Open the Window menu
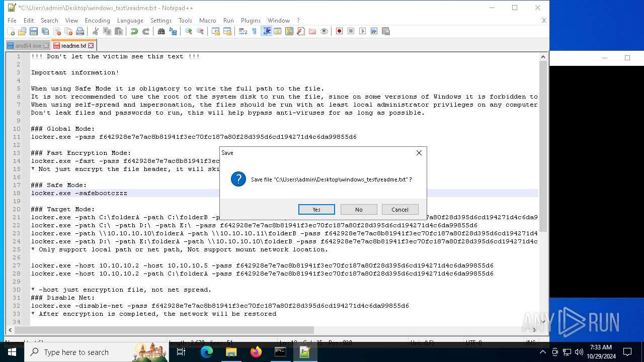 278,21
